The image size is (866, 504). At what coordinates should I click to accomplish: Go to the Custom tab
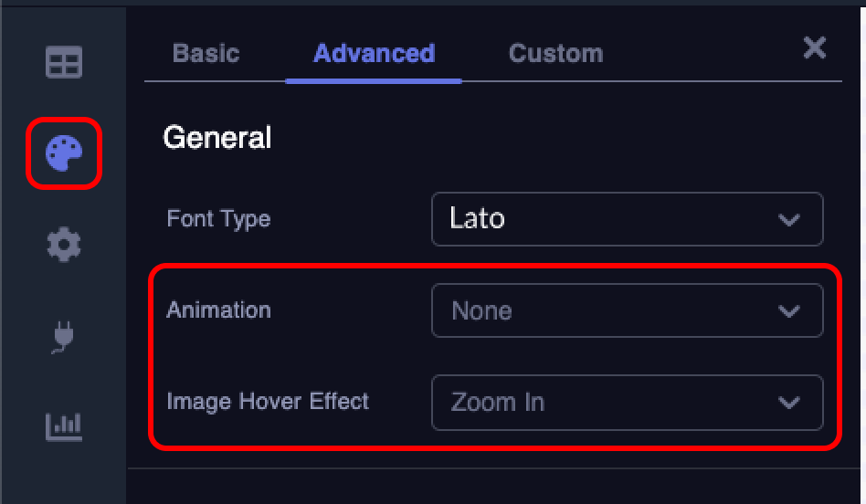[555, 53]
